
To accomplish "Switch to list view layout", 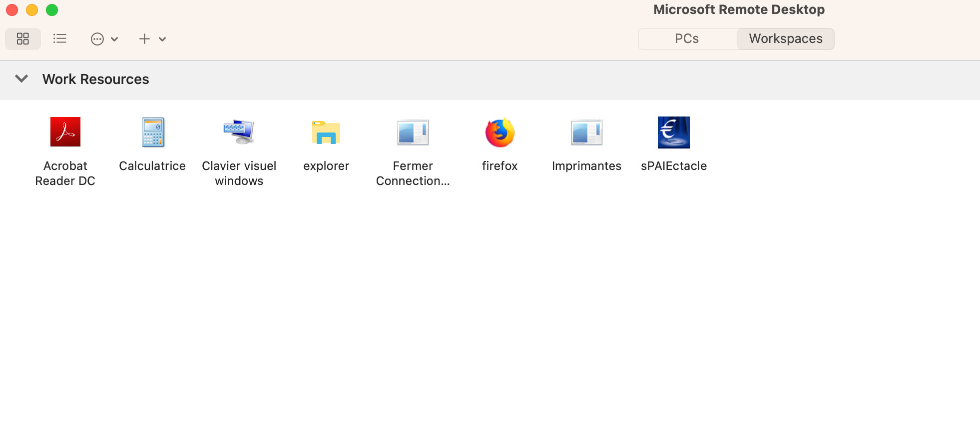I will pos(59,38).
